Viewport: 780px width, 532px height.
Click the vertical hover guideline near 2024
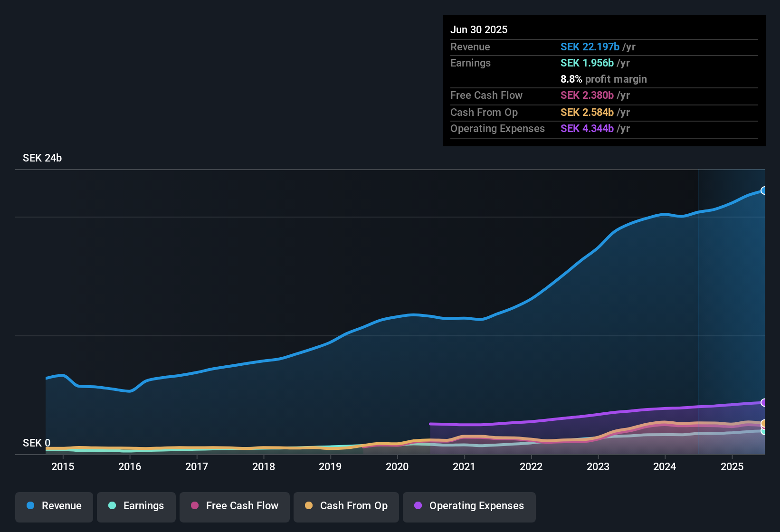pyautogui.click(x=698, y=309)
